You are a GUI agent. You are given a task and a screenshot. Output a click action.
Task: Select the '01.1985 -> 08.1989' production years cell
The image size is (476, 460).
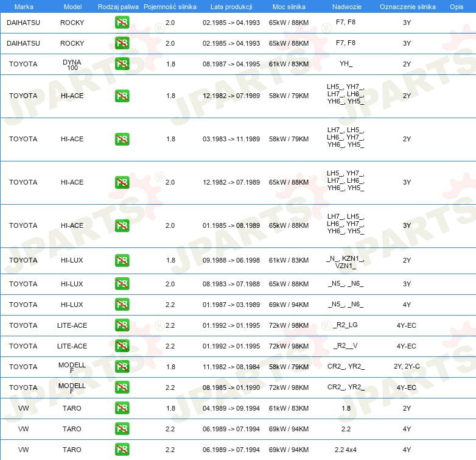[x=231, y=226]
